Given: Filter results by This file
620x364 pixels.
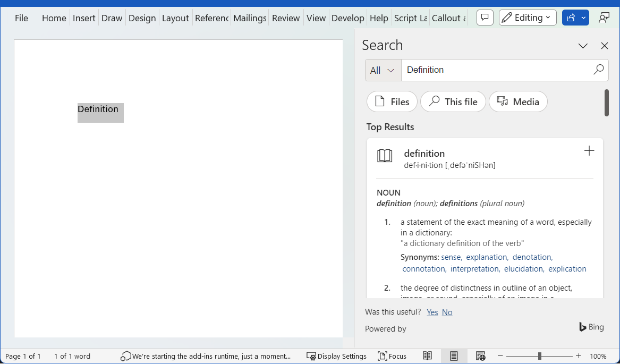Looking at the screenshot, I should (x=453, y=101).
